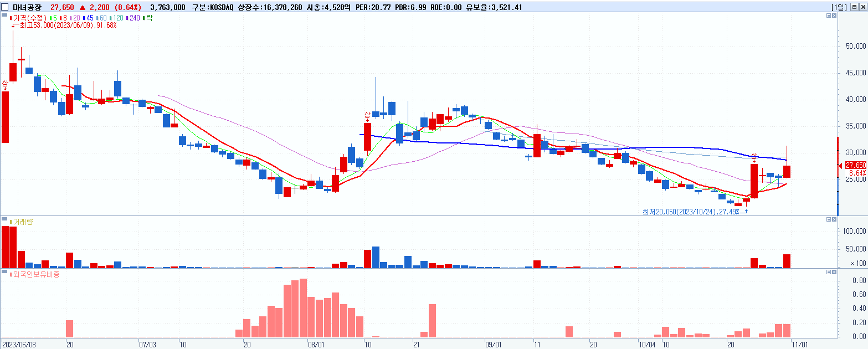Click the 09/01 date on time axis
The width and height of the screenshot is (868, 349).
[493, 344]
